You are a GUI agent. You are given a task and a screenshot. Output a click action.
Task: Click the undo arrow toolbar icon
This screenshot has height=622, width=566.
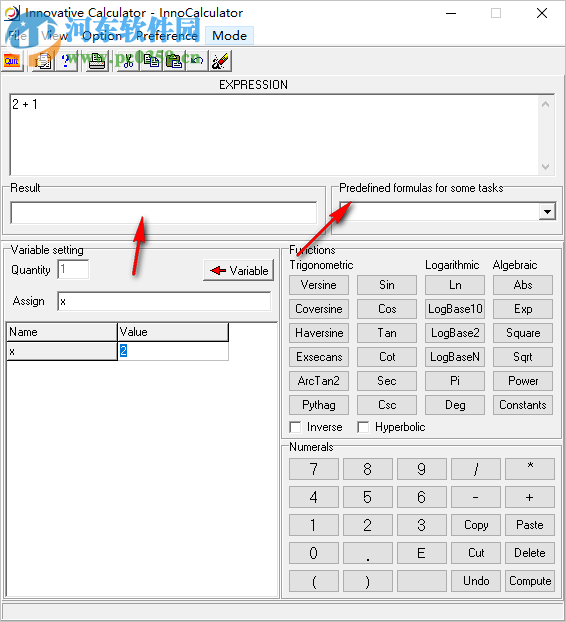click(x=197, y=61)
